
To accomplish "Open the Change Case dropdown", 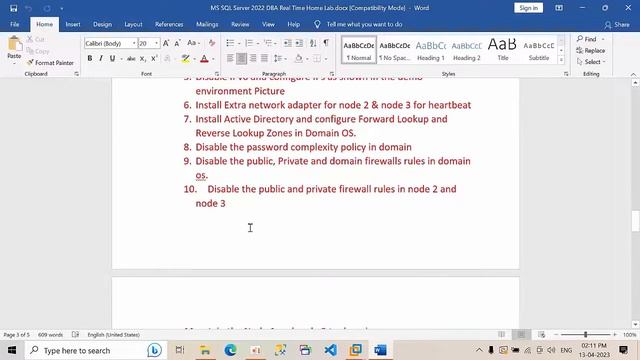I will (193, 43).
